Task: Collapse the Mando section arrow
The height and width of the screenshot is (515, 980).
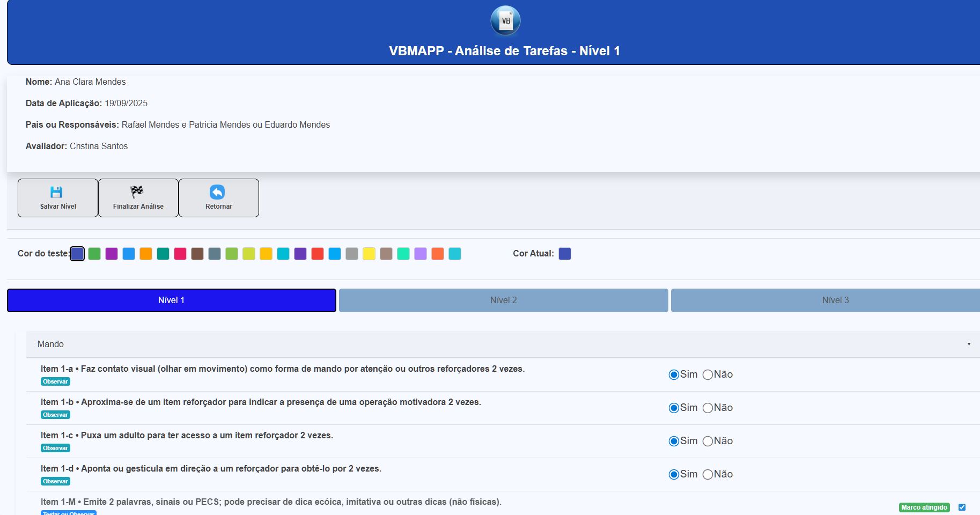Action: tap(969, 344)
